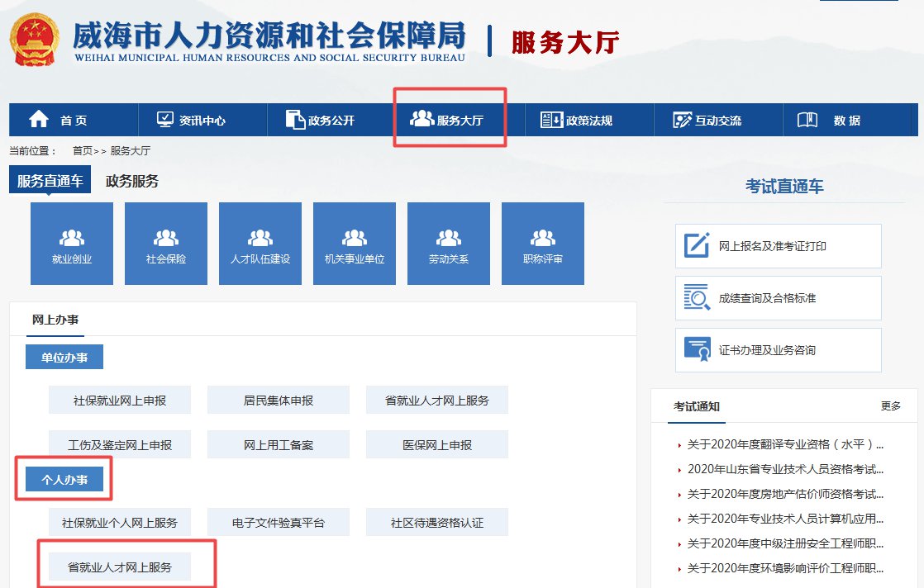Click the 单位办事 button
The image size is (924, 588).
point(64,358)
